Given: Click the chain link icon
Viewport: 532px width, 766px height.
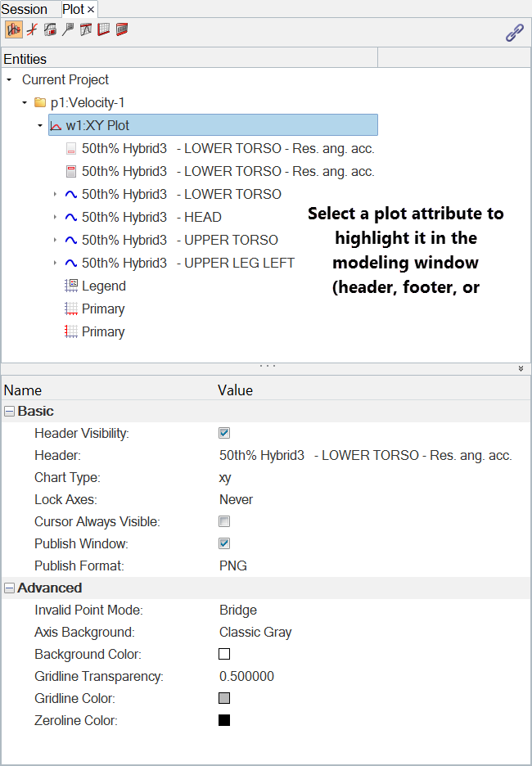Looking at the screenshot, I should (x=514, y=34).
